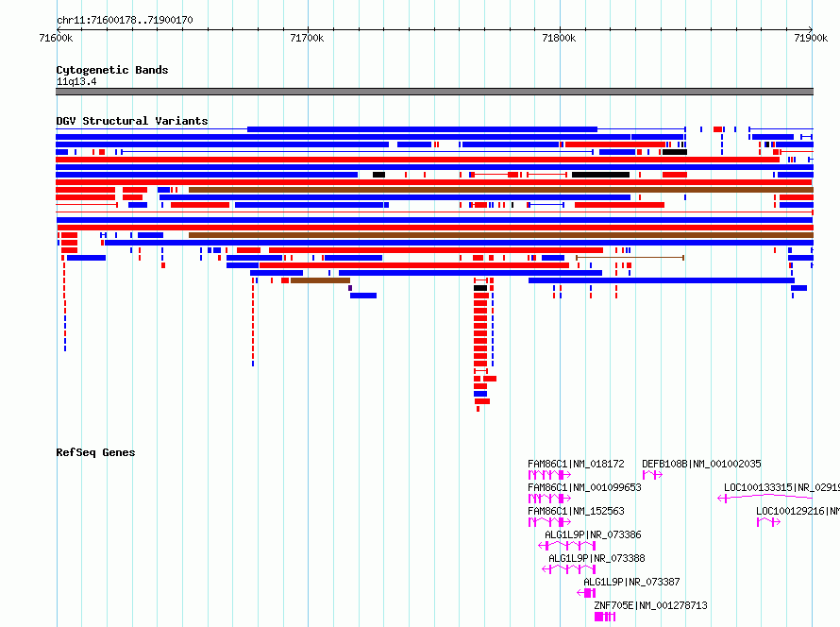The height and width of the screenshot is (627, 840).
Task: Click the FAM86C1|NM_018172 gene label
Action: pyautogui.click(x=576, y=464)
